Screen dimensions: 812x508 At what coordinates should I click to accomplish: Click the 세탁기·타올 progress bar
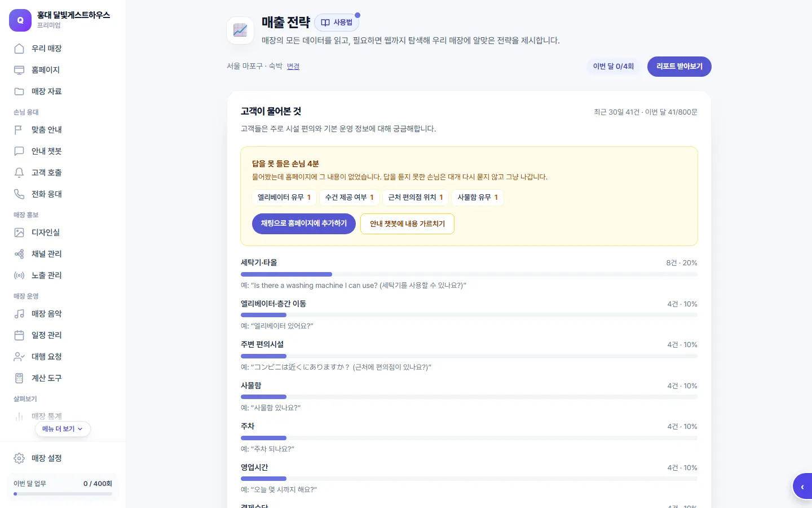tap(469, 274)
